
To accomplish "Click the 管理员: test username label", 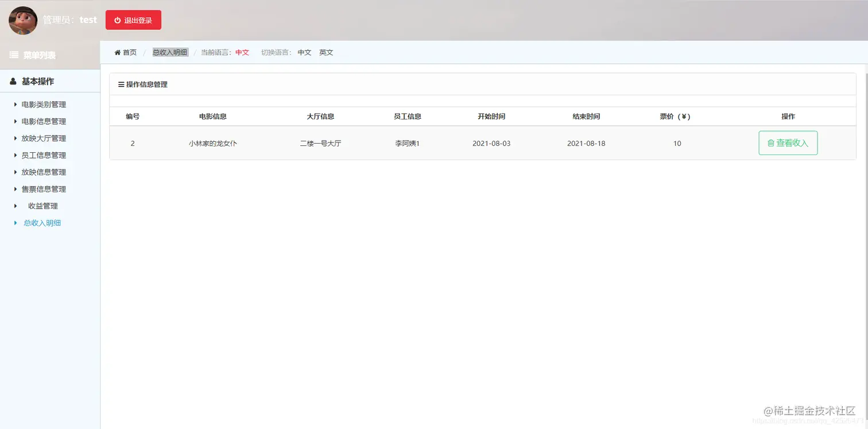I will click(x=70, y=20).
